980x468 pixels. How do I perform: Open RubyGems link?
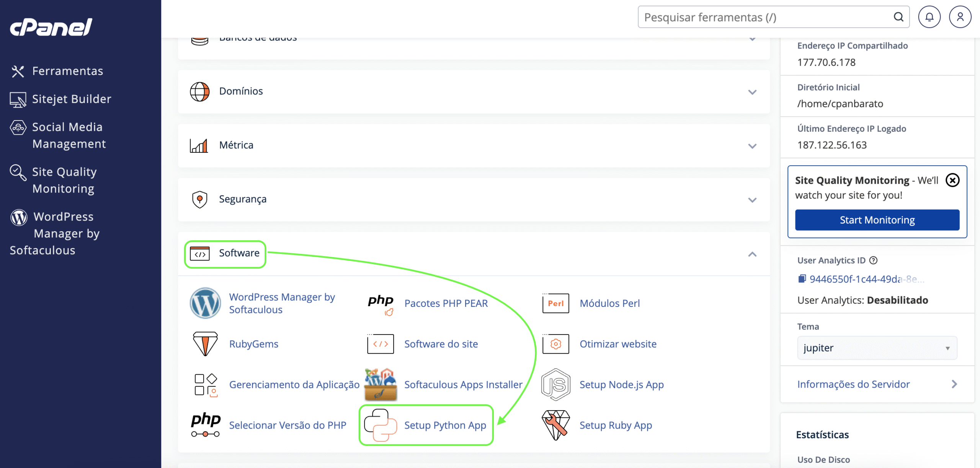254,344
